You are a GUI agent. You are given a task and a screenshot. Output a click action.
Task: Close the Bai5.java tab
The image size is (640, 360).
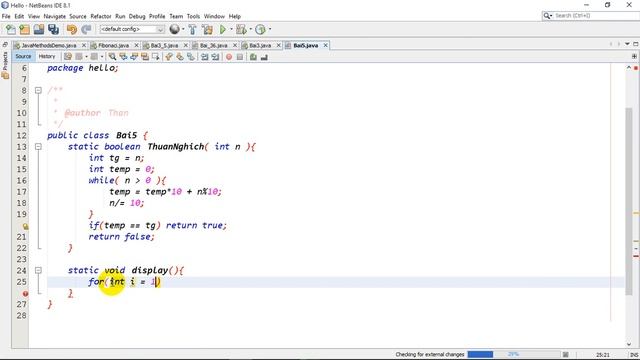(326, 45)
